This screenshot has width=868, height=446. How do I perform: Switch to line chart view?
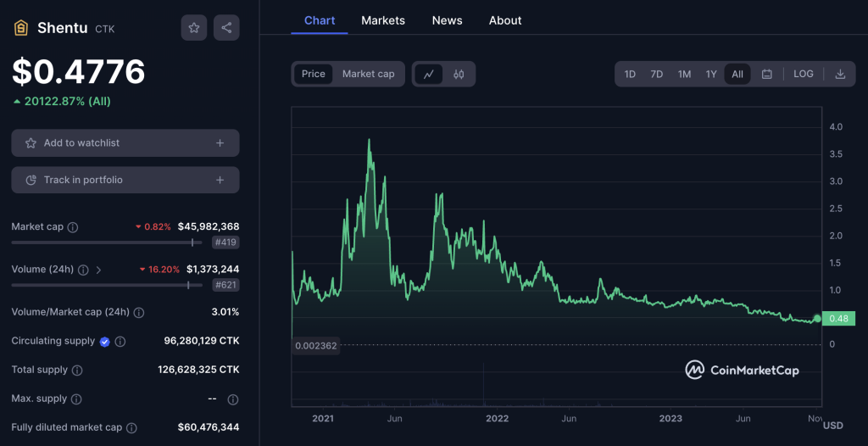[428, 75]
